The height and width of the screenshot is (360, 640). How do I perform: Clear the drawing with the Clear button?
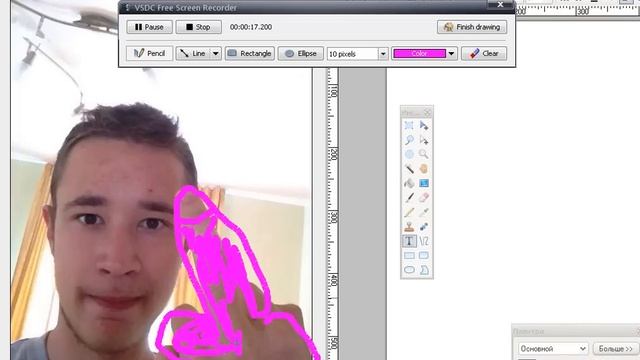click(484, 53)
